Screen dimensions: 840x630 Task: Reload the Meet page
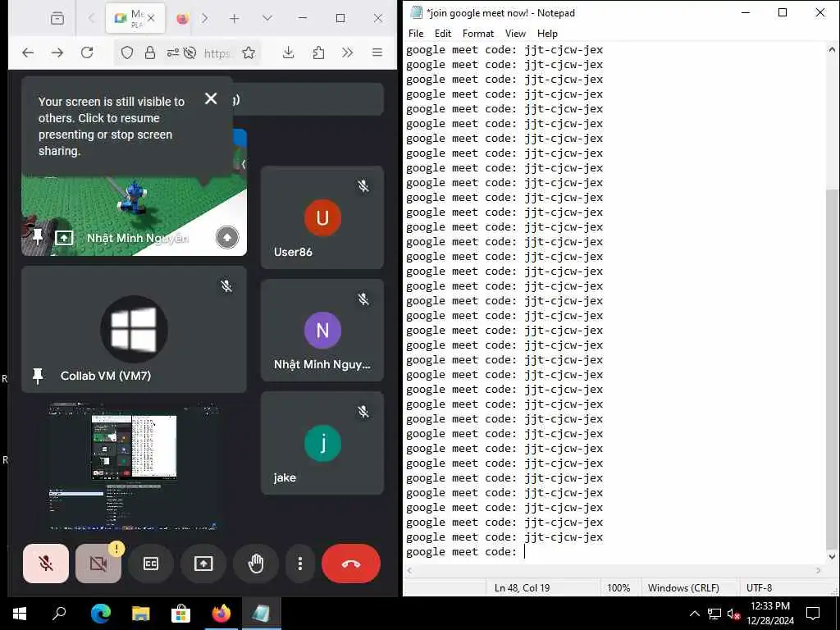coord(87,52)
